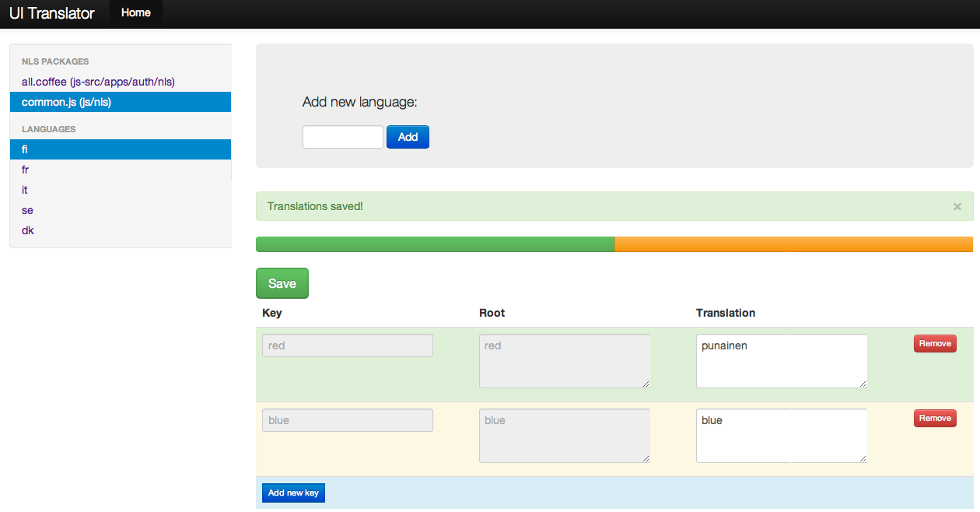Remove the red translation row
The width and height of the screenshot is (980, 512).
point(935,343)
